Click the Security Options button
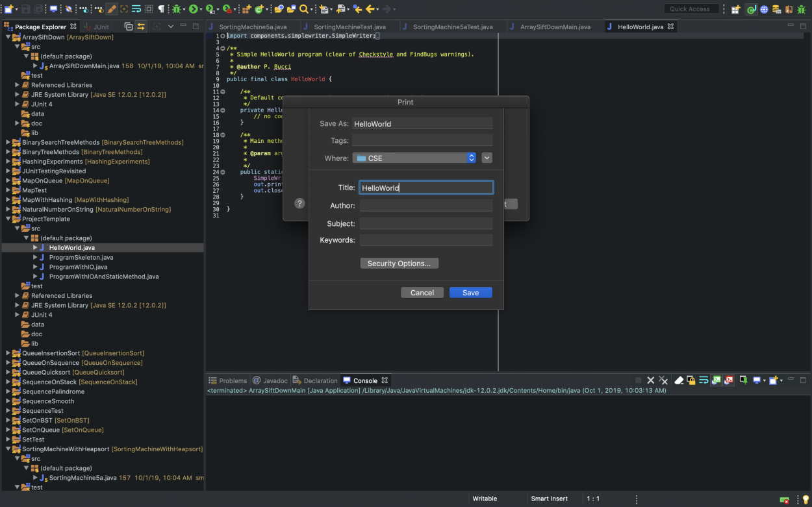 [x=399, y=264]
